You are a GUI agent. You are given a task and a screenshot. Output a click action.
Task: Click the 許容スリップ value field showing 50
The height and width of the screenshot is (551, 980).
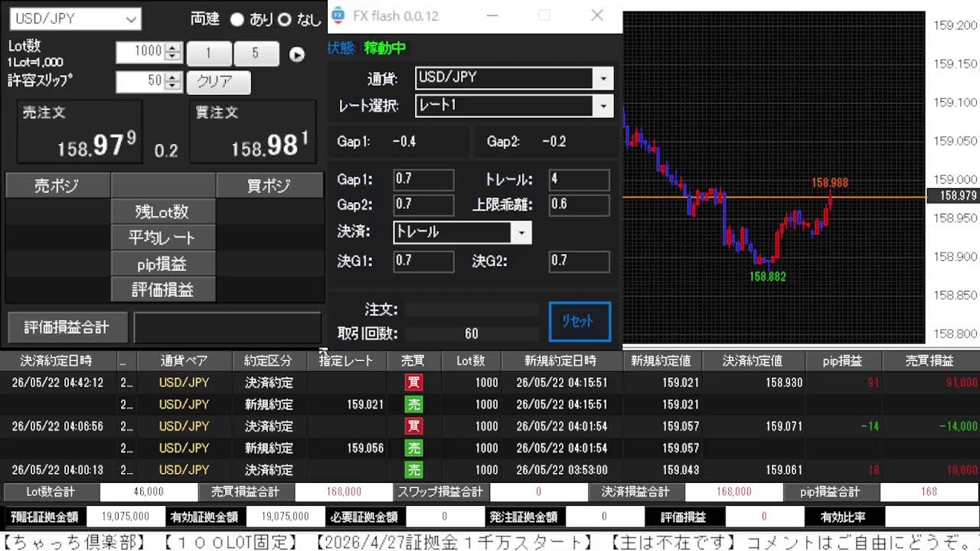[140, 81]
